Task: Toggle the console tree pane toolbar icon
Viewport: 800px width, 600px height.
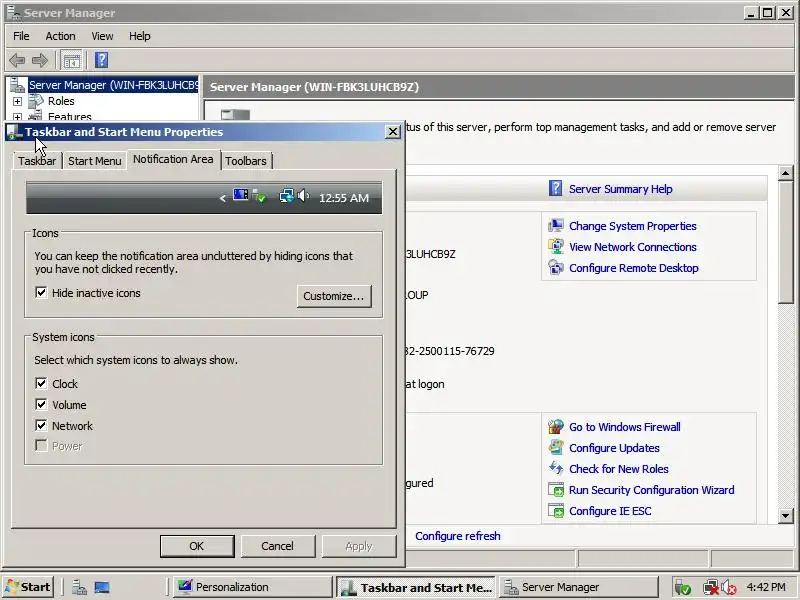Action: pos(71,61)
